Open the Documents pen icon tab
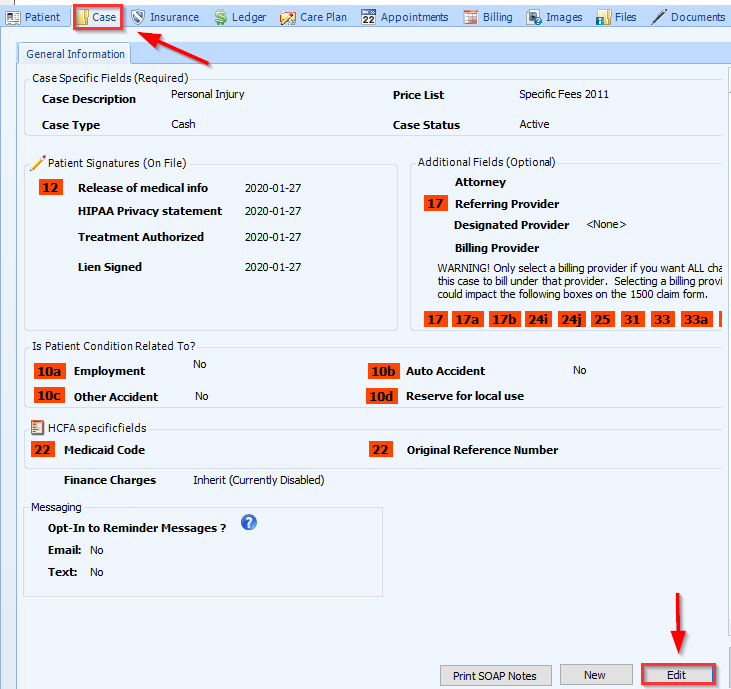The image size is (731, 689). 659,17
